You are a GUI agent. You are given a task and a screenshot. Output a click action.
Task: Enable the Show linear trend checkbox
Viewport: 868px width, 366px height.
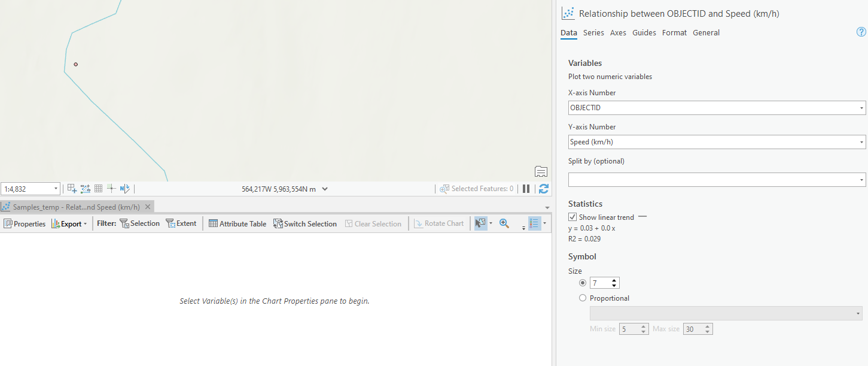point(572,217)
